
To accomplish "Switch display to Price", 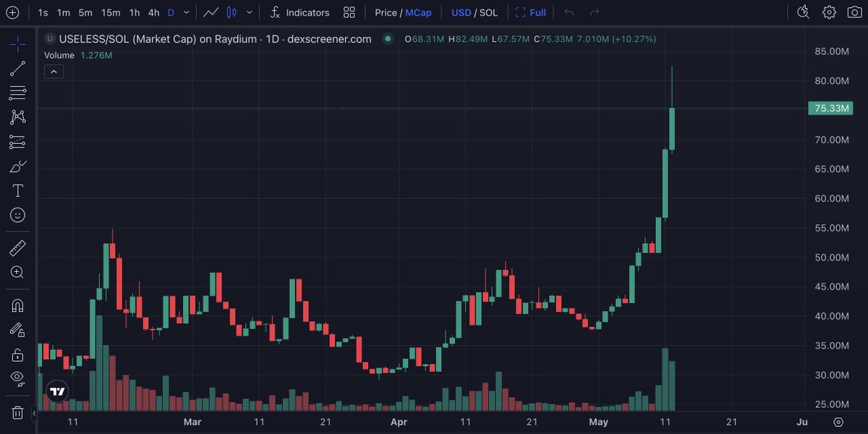I will point(386,13).
